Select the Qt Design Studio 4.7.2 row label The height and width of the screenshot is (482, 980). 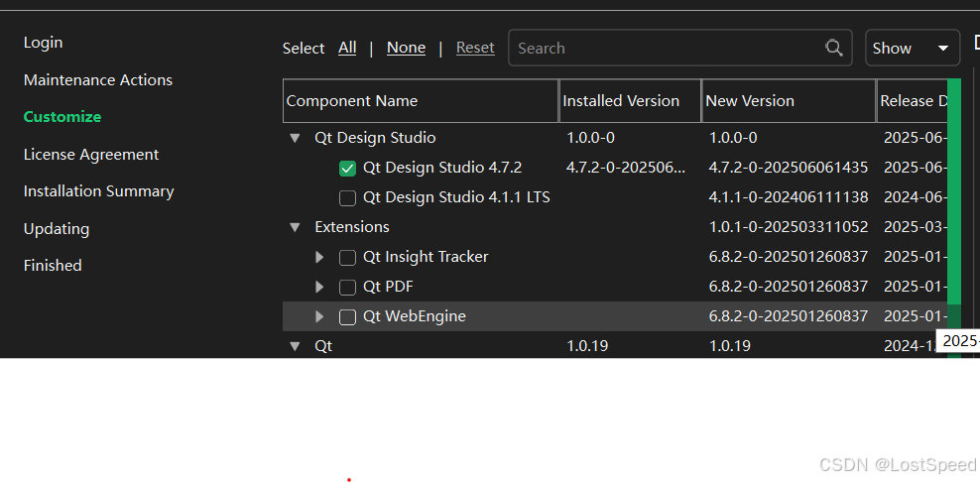[442, 168]
